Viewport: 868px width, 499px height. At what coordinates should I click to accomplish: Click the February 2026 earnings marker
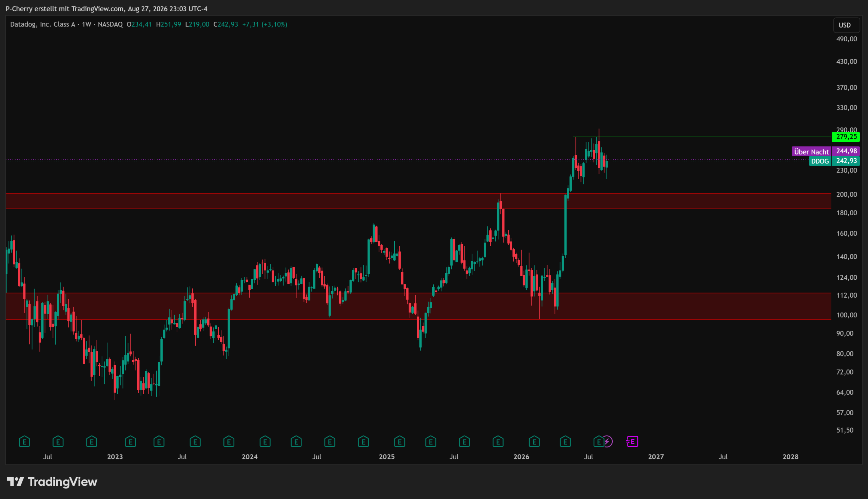coord(534,441)
